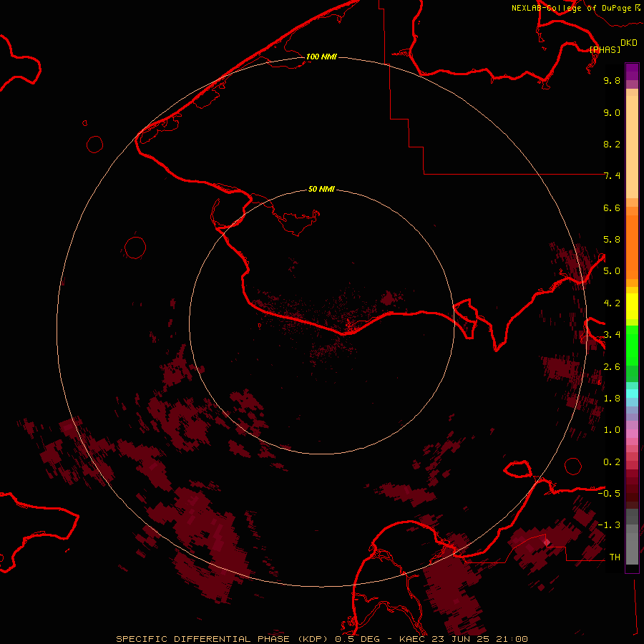
Task: Click the 5.8 scale value
Action: coord(612,240)
